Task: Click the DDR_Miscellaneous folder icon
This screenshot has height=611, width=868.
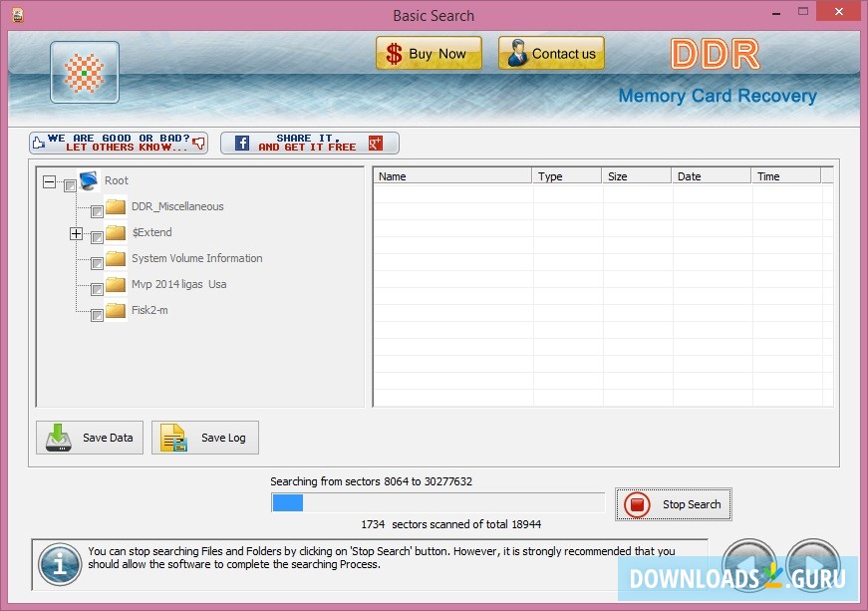Action: (116, 206)
